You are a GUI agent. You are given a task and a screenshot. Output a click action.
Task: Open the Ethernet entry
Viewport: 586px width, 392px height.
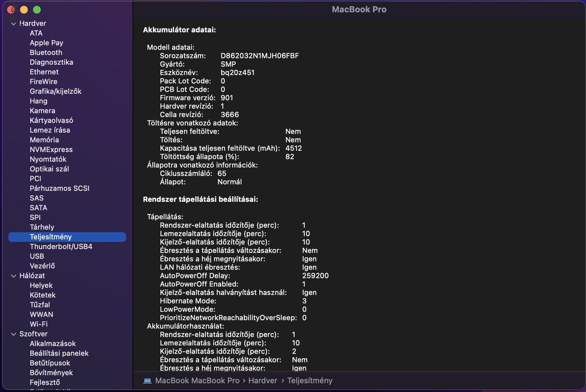(x=44, y=72)
